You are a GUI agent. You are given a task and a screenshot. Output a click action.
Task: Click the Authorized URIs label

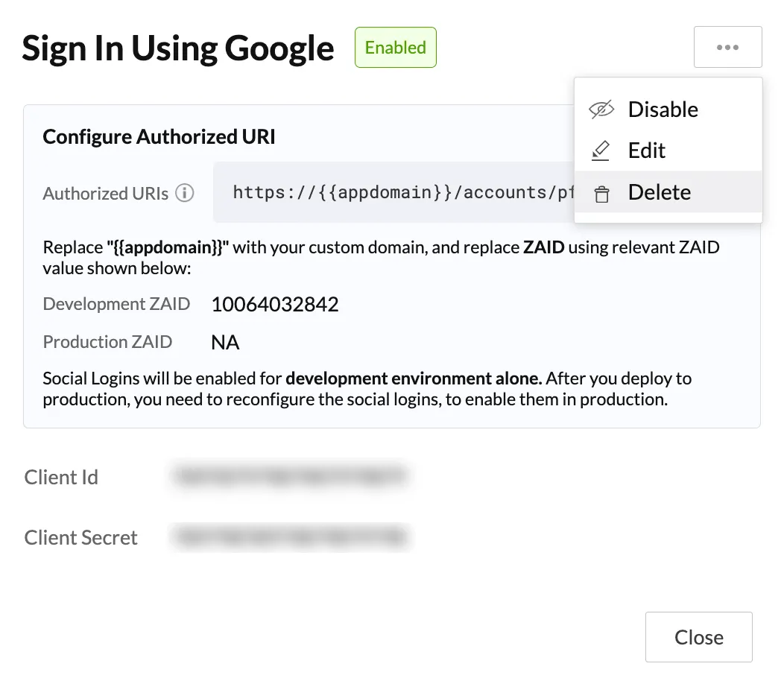tap(106, 194)
